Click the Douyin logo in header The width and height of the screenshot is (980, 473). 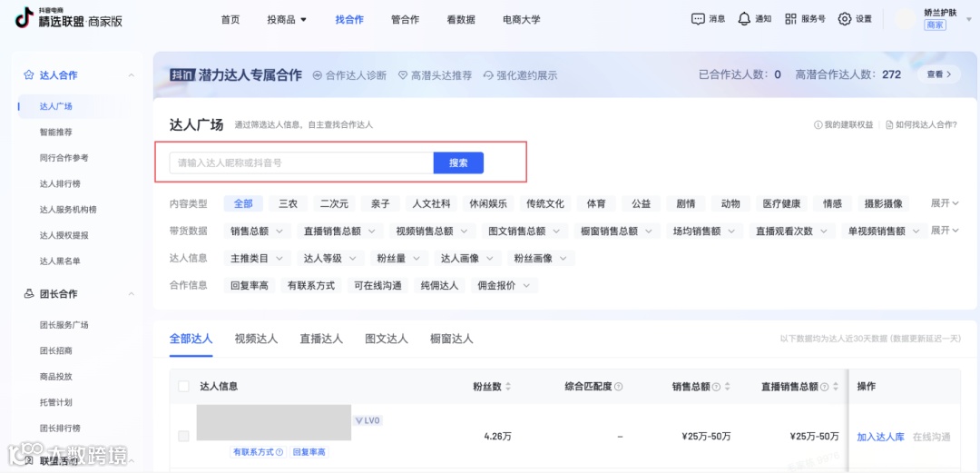(24, 18)
